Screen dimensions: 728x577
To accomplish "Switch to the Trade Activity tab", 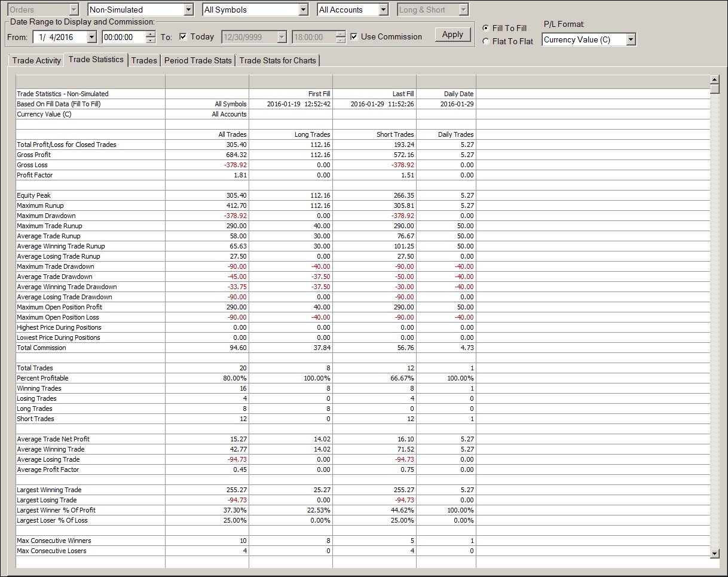I will [x=36, y=60].
